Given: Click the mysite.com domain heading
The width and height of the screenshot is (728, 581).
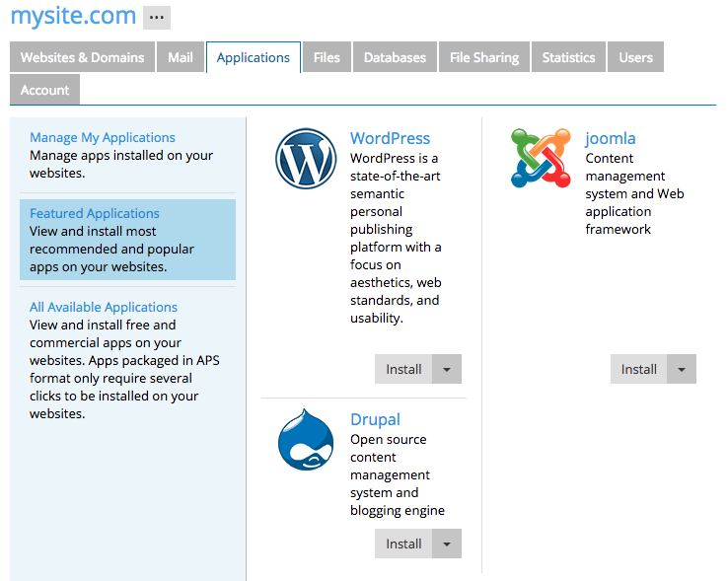Looking at the screenshot, I should 73,16.
